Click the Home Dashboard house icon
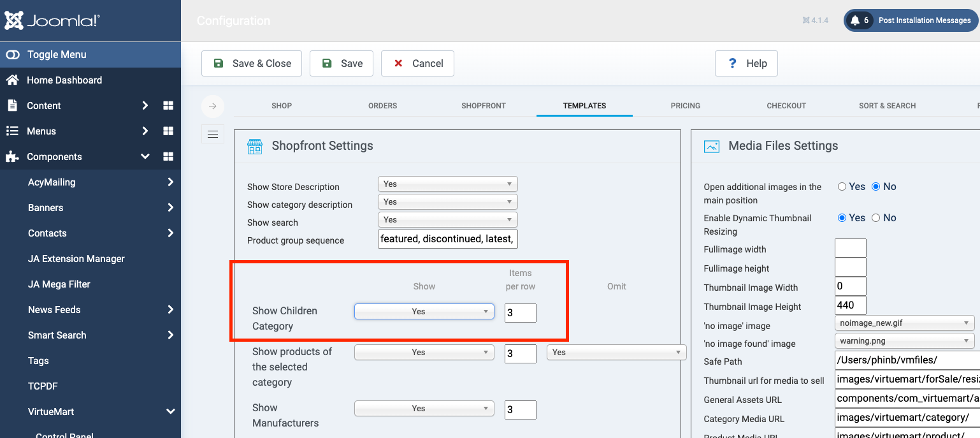 coord(12,80)
